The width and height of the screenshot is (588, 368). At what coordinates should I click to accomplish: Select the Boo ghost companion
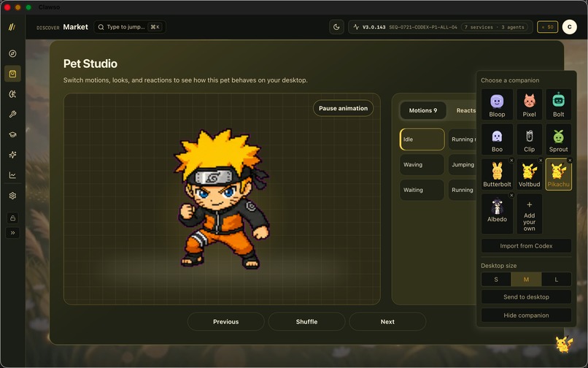[497, 139]
